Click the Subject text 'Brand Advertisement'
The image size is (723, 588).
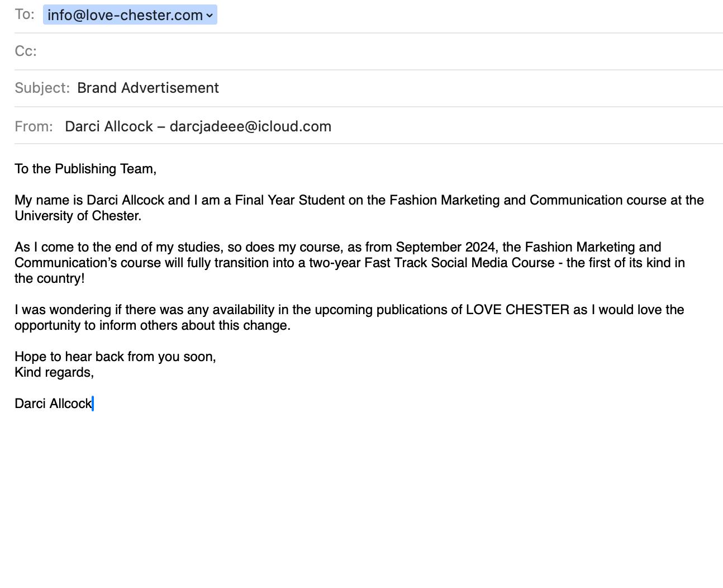[x=148, y=88]
